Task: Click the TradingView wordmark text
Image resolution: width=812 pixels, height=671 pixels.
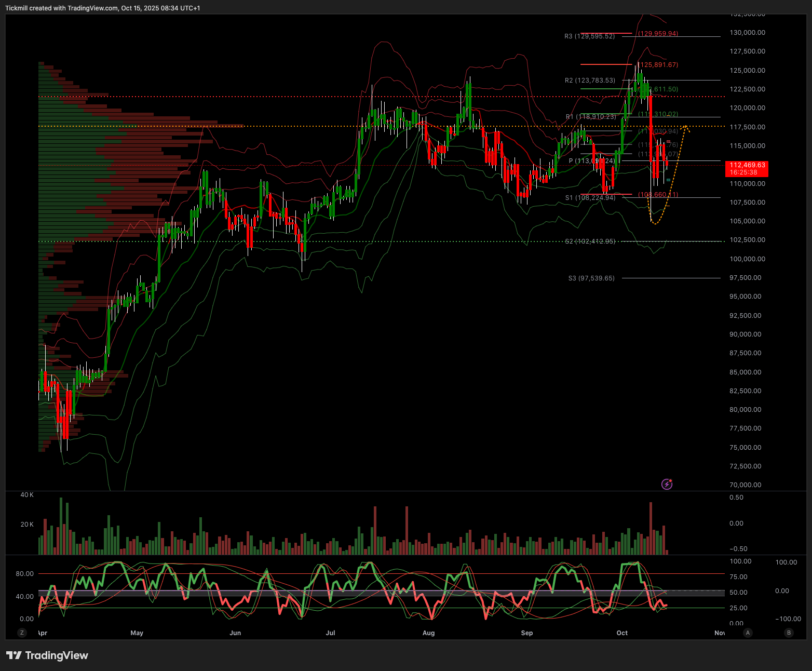Action: (57, 655)
